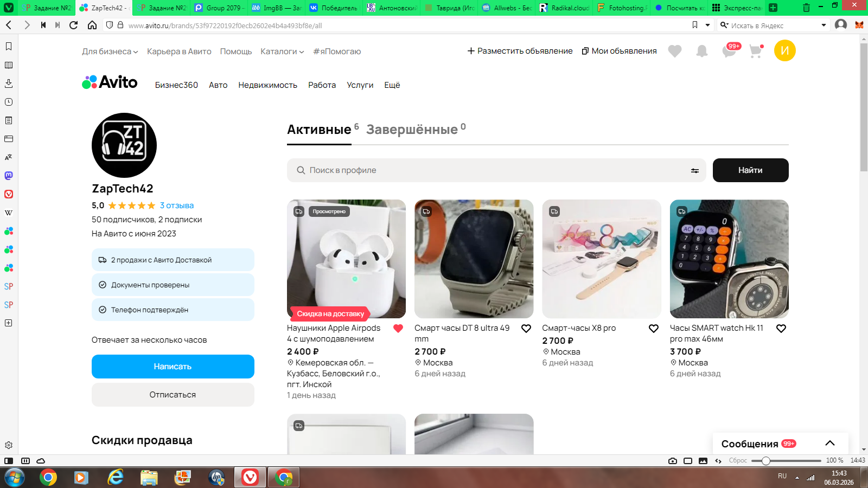The image size is (868, 488).
Task: Open Avito notifications bell
Action: (702, 51)
